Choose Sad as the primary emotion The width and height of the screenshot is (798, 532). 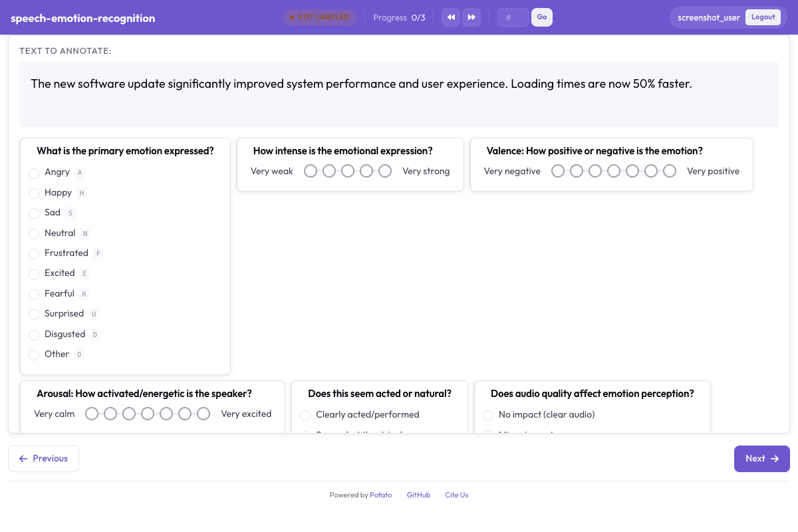pos(34,213)
